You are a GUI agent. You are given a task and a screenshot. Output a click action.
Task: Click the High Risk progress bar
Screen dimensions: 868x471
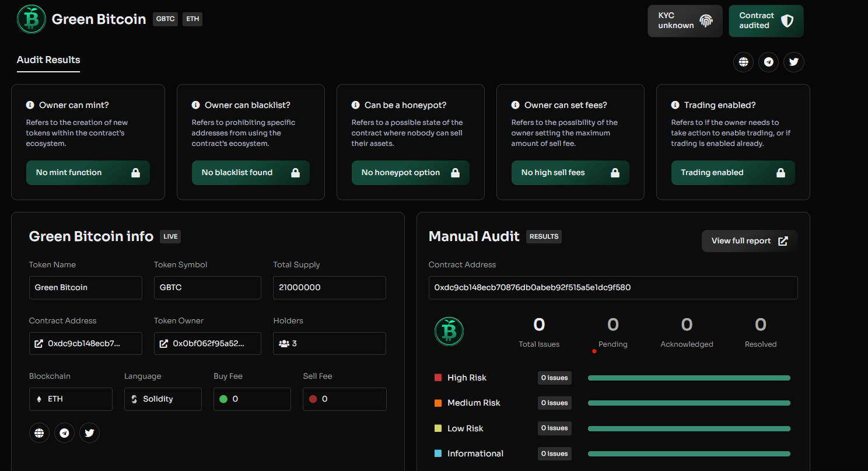tap(689, 378)
